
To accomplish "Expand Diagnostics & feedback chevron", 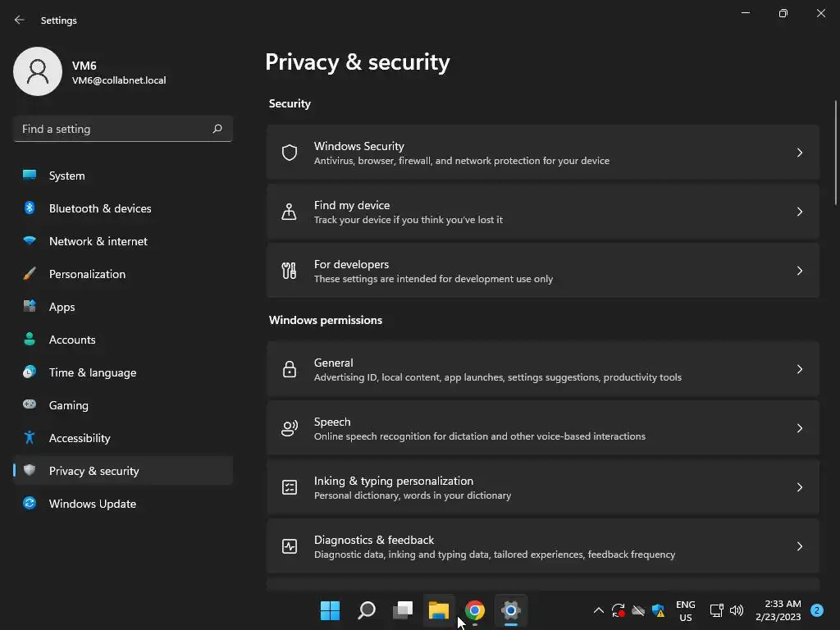I will [x=799, y=546].
